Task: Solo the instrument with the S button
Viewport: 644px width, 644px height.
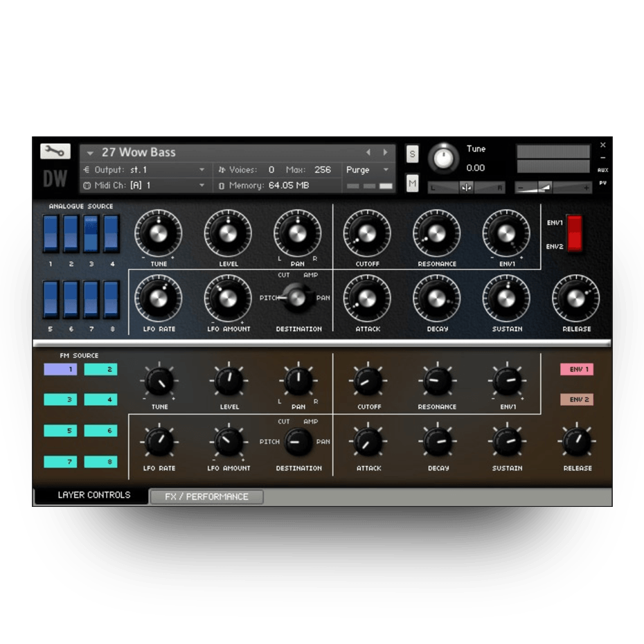Action: coord(412,155)
